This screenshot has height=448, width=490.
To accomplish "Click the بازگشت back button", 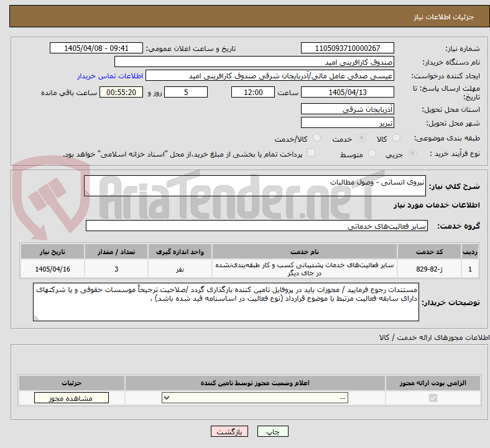I will (229, 431).
